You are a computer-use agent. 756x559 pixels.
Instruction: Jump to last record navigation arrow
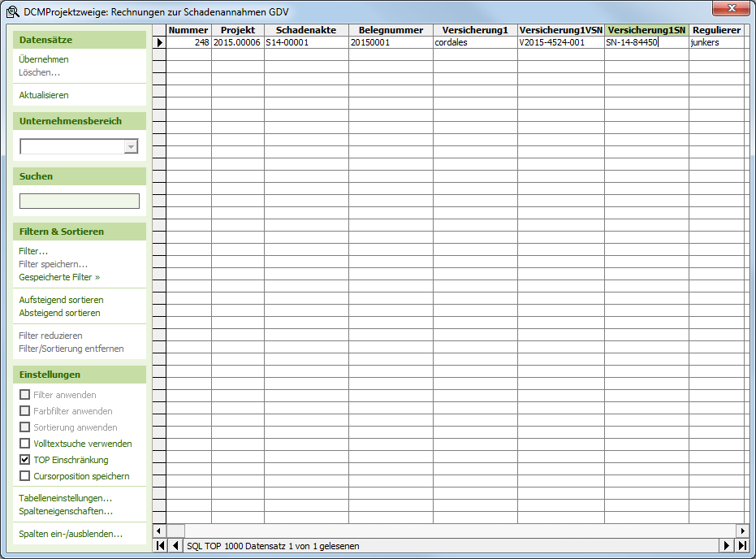(741, 546)
